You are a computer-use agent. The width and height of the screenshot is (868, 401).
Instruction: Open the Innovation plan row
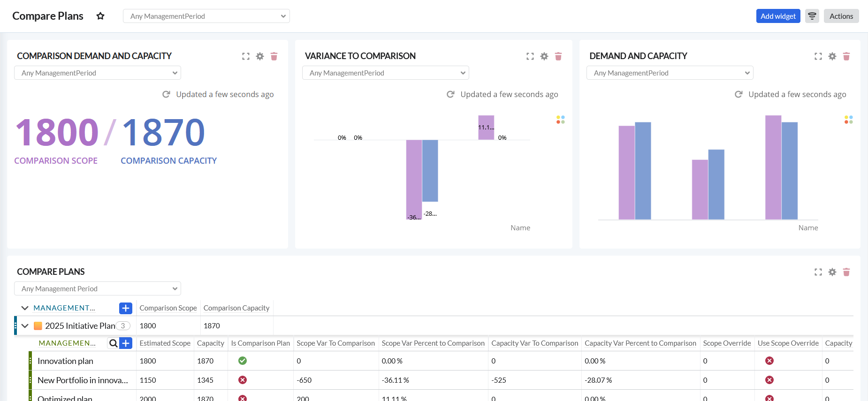65,361
